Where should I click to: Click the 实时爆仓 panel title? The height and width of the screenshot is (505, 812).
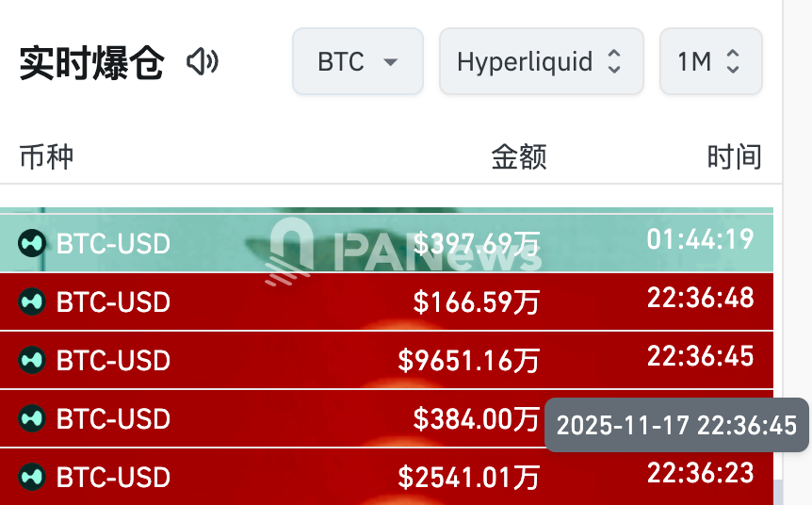coord(91,63)
